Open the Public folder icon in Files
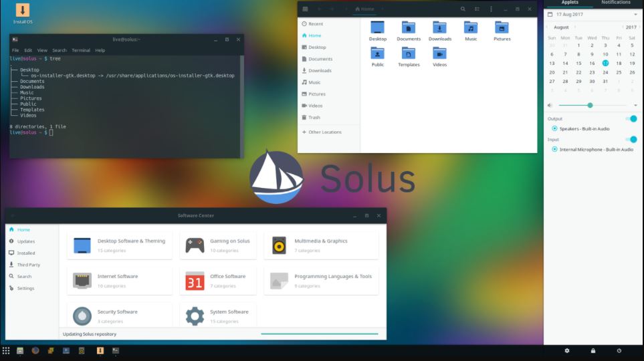The width and height of the screenshot is (644, 361). [377, 53]
